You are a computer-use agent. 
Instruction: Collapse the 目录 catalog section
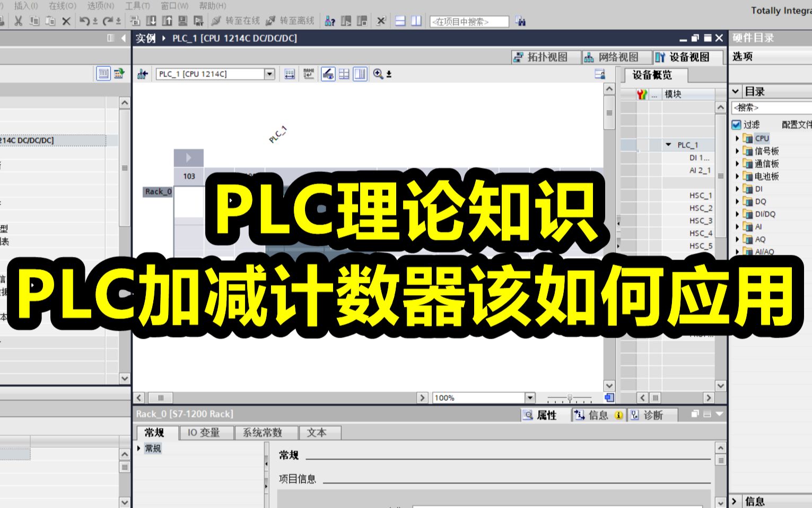736,91
